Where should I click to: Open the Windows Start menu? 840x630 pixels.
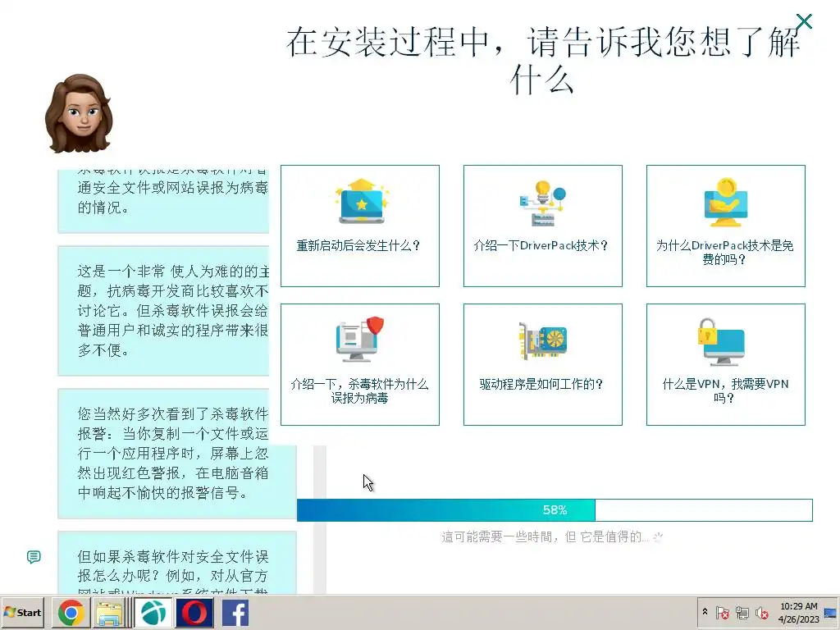[x=23, y=612]
